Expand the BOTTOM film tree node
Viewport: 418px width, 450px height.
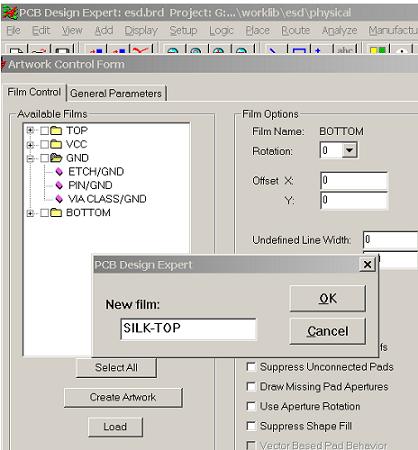click(30, 213)
